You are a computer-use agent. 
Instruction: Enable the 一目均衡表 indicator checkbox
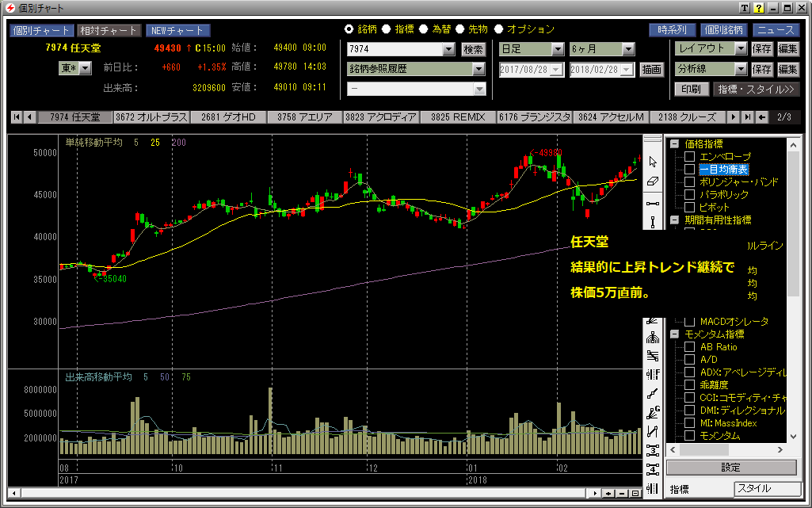[689, 170]
